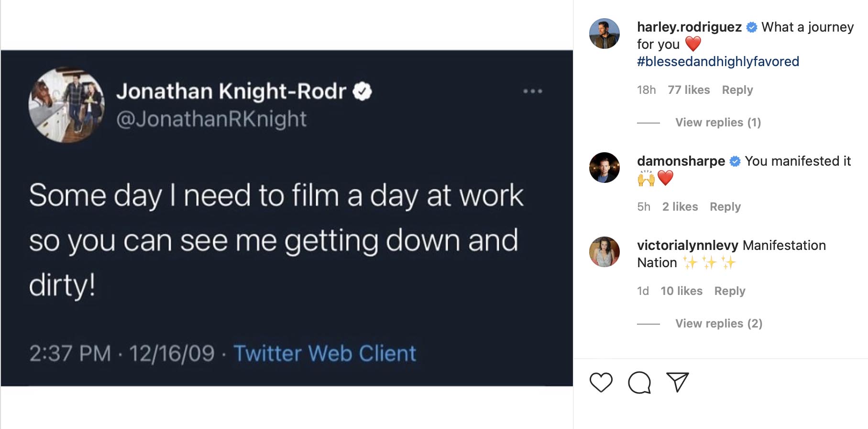
Task: Reply to victorialynnlevy comment
Action: click(x=730, y=291)
